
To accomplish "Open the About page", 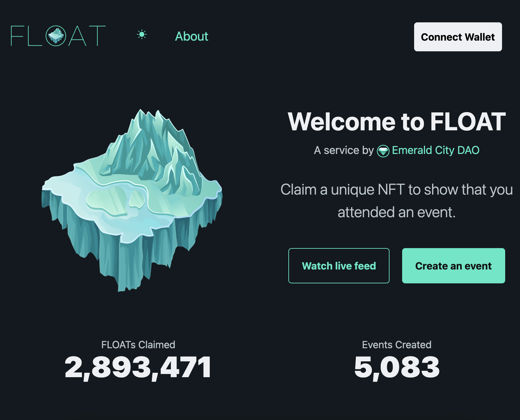I will (191, 37).
